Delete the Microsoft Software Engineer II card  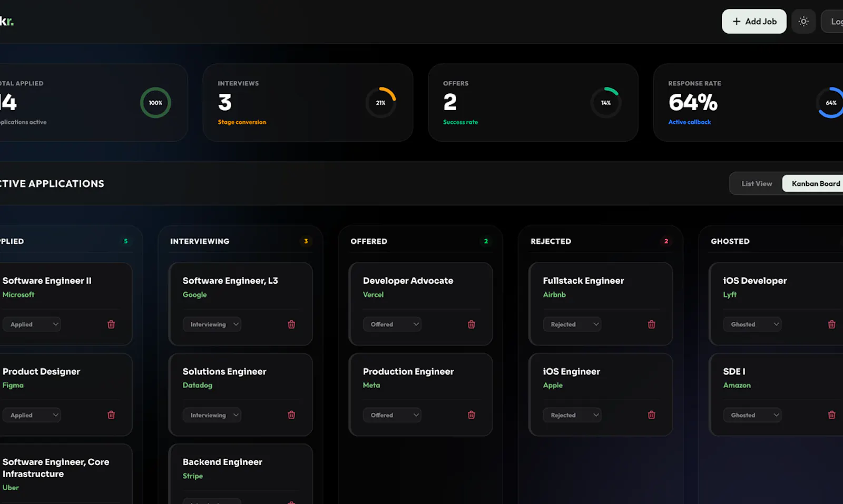[111, 324]
